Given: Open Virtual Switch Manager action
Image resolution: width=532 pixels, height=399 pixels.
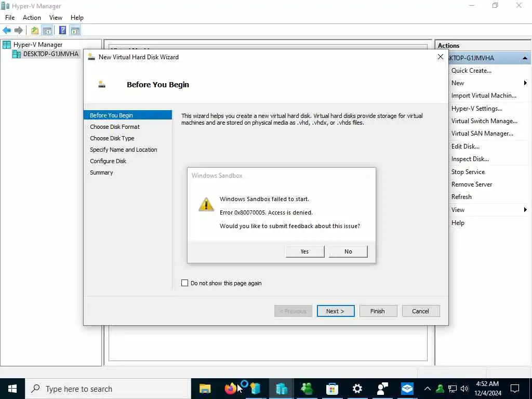Looking at the screenshot, I should [x=484, y=121].
